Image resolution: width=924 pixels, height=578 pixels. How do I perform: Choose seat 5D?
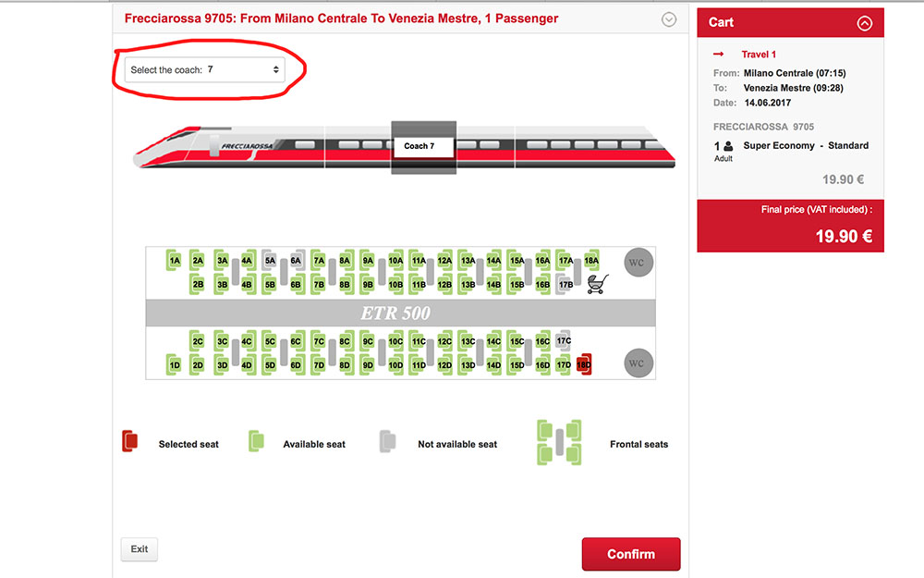tap(270, 365)
